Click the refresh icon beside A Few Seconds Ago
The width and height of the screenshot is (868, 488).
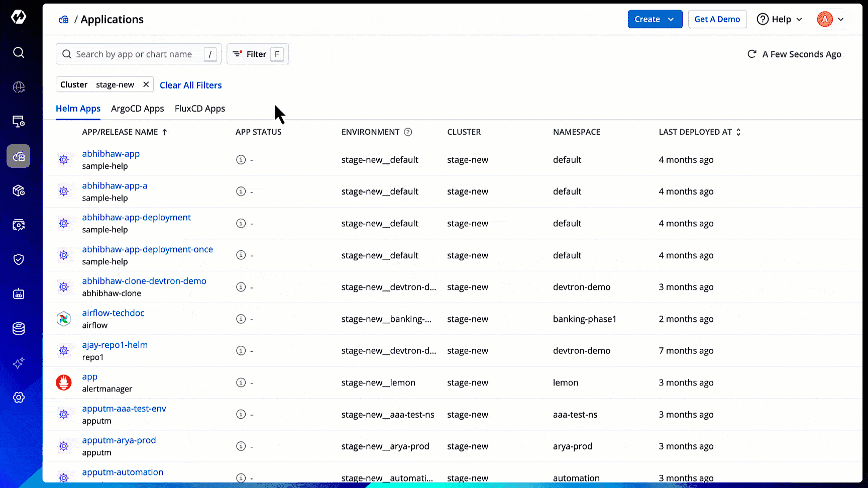(751, 54)
